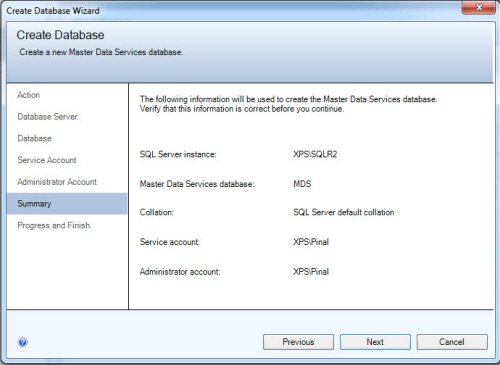500x365 pixels.
Task: Click the Service account XPS\Pinal value
Action: (311, 242)
